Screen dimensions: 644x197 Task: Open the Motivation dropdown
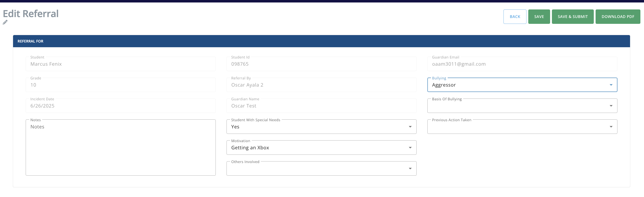(x=321, y=148)
